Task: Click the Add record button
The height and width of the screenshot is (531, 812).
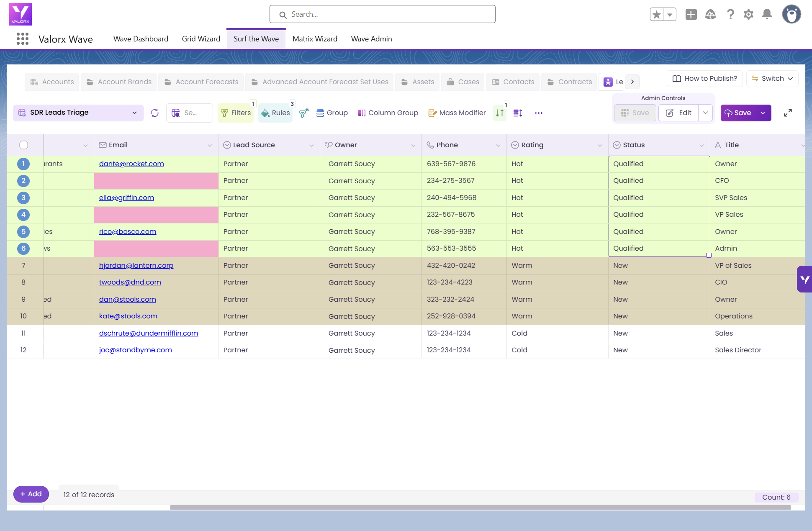Action: [x=31, y=494]
